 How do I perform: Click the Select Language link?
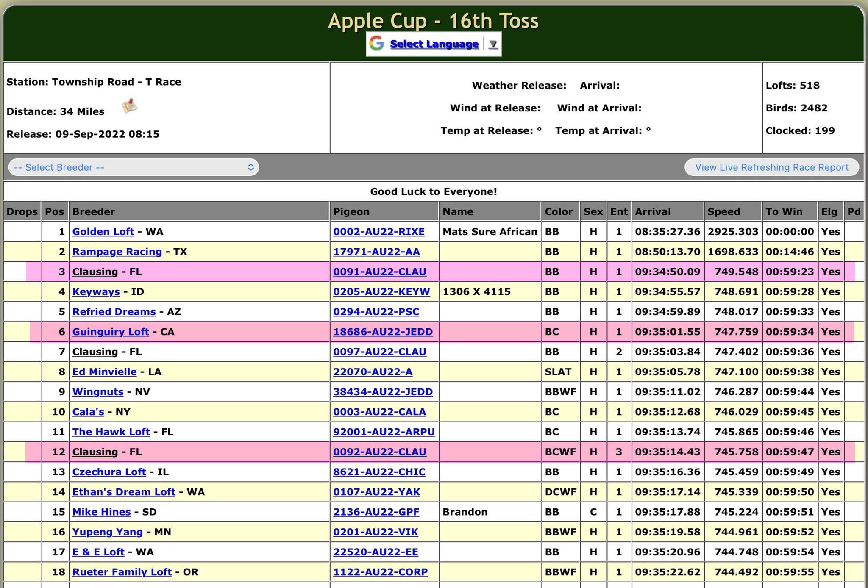434,44
